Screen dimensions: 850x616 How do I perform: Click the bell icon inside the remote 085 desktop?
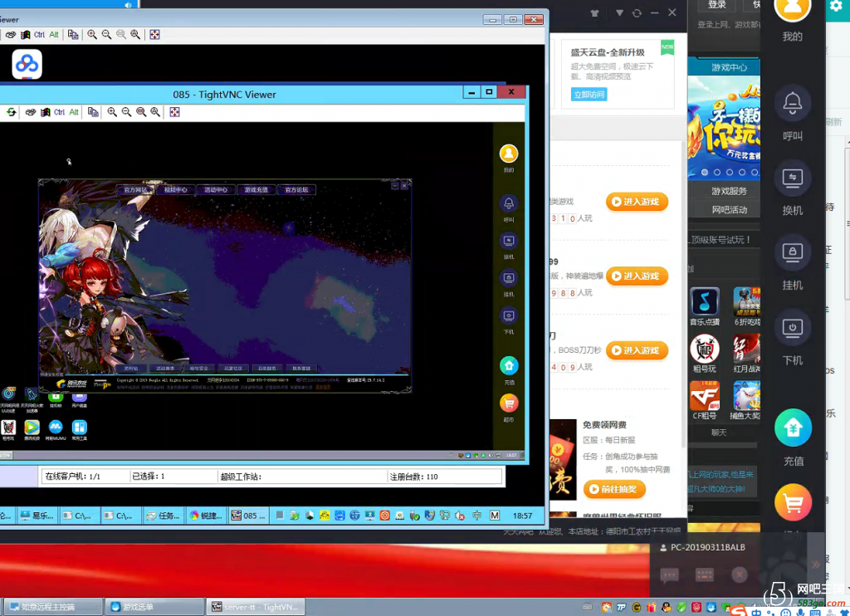[509, 203]
